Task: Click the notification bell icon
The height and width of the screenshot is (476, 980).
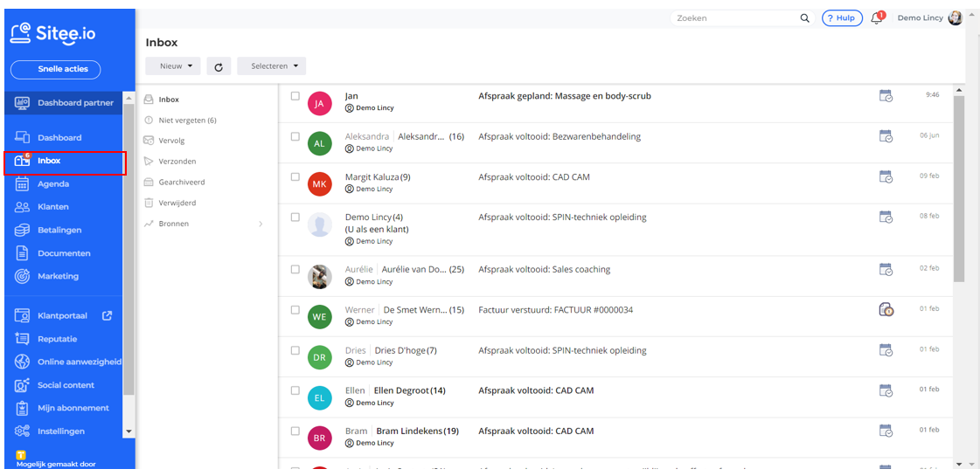Action: point(877,18)
